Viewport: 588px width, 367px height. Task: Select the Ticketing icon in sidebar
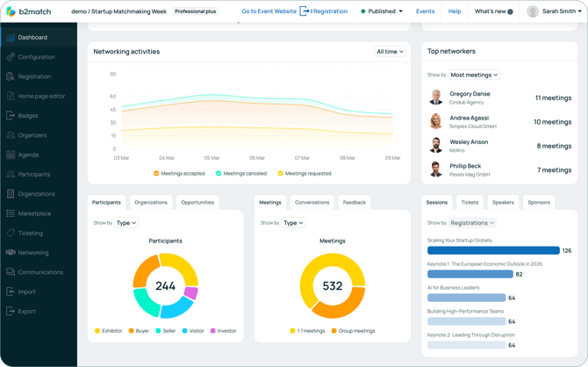point(11,233)
